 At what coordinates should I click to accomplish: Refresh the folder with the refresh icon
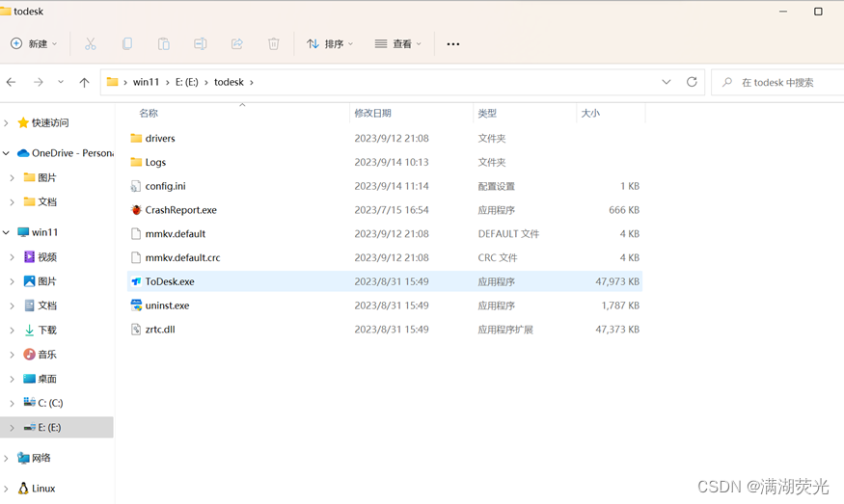coord(692,82)
